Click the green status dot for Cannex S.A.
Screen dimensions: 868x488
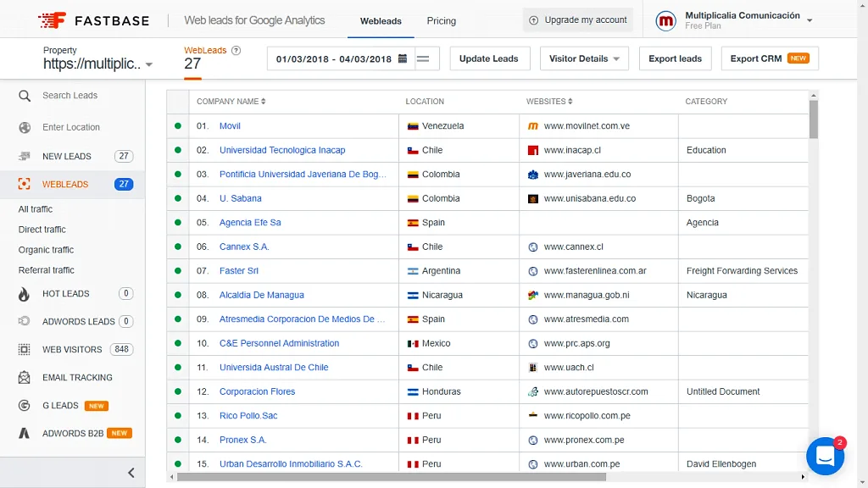[x=178, y=247]
